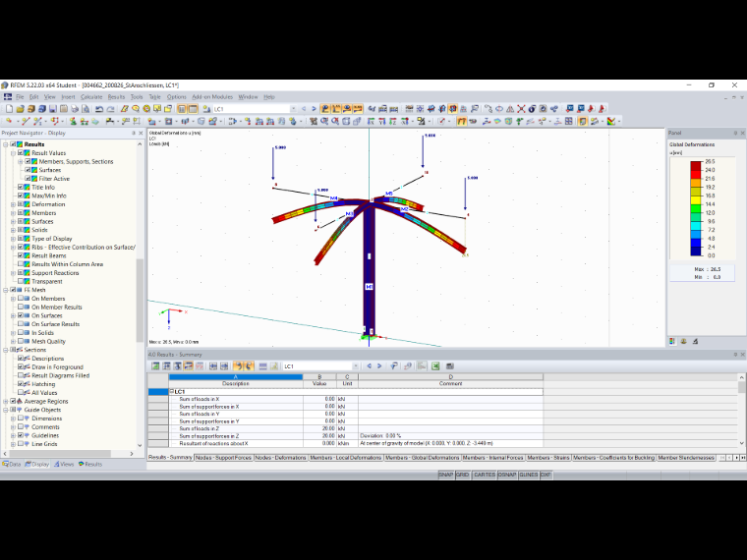The height and width of the screenshot is (560, 747).
Task: Collapse the FE Mesh tree node
Action: [6, 290]
